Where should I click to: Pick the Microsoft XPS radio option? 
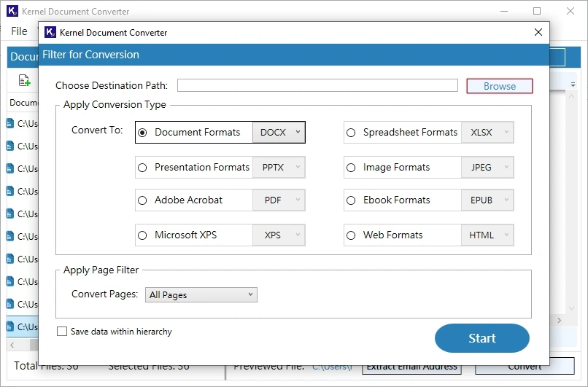[x=142, y=235]
